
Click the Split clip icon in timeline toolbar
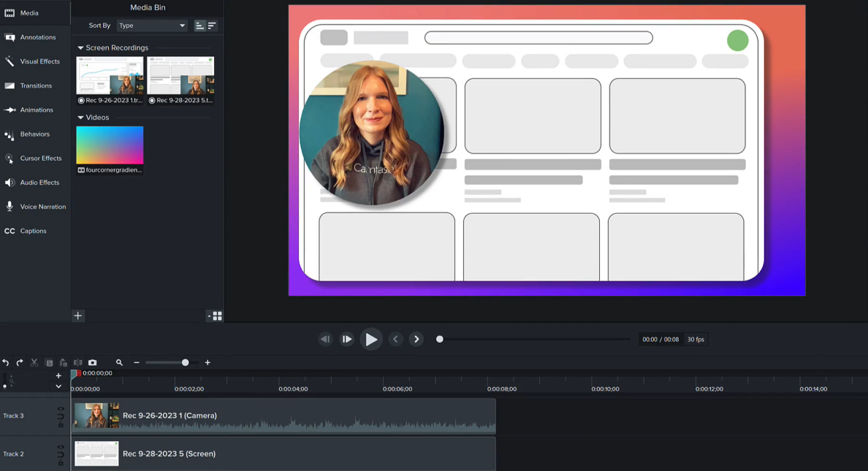point(78,362)
